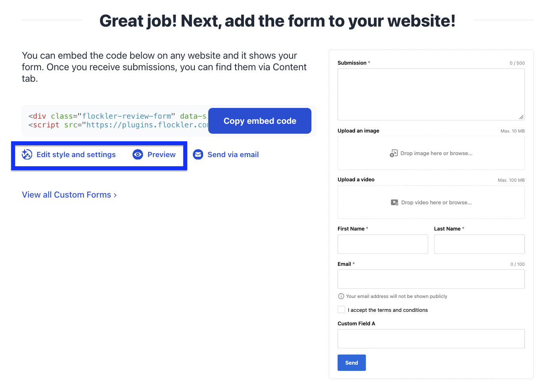Focus the Submission text area
The image size is (553, 392).
click(x=431, y=94)
